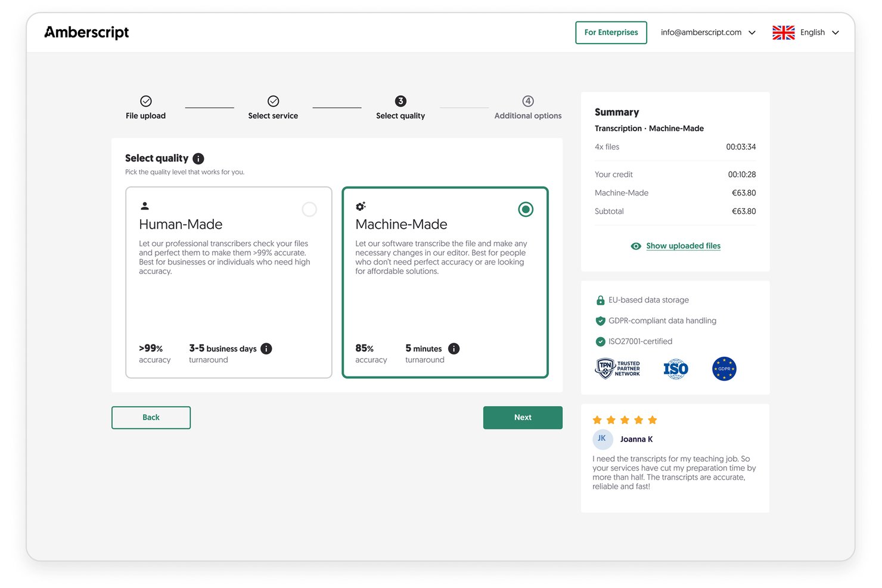
Task: Click the 'GDPR-compliant data handling' label
Action: point(662,321)
